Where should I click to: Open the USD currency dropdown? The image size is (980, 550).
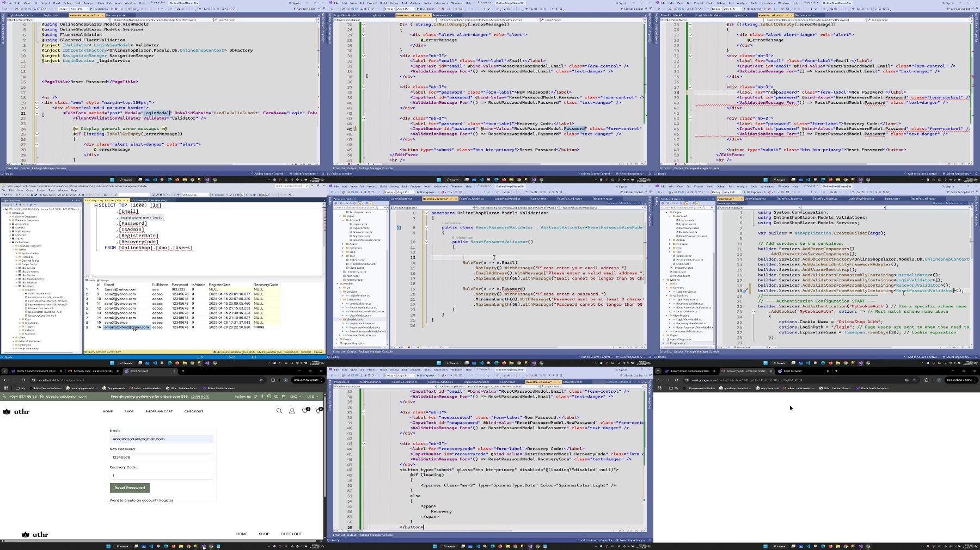[312, 397]
